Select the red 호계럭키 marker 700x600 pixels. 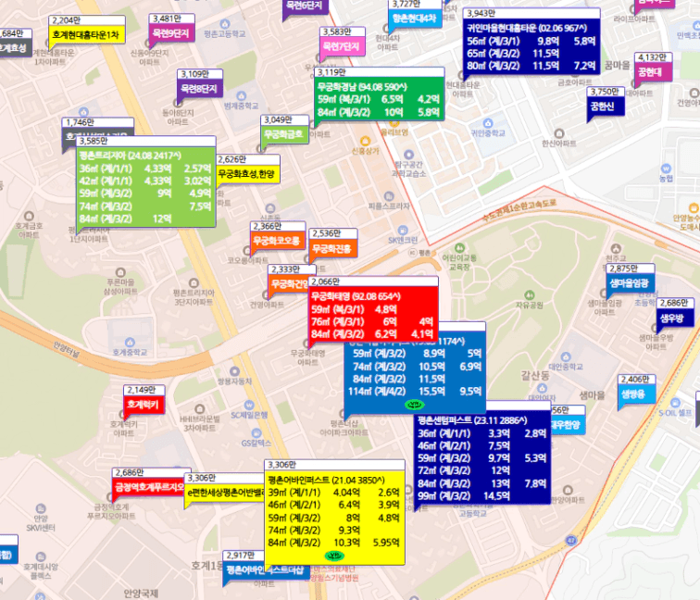point(144,400)
